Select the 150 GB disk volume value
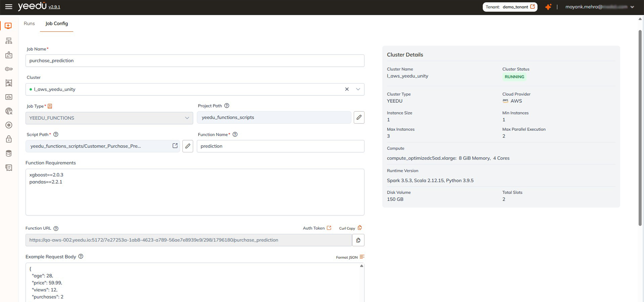Image resolution: width=644 pixels, height=302 pixels. pyautogui.click(x=395, y=199)
